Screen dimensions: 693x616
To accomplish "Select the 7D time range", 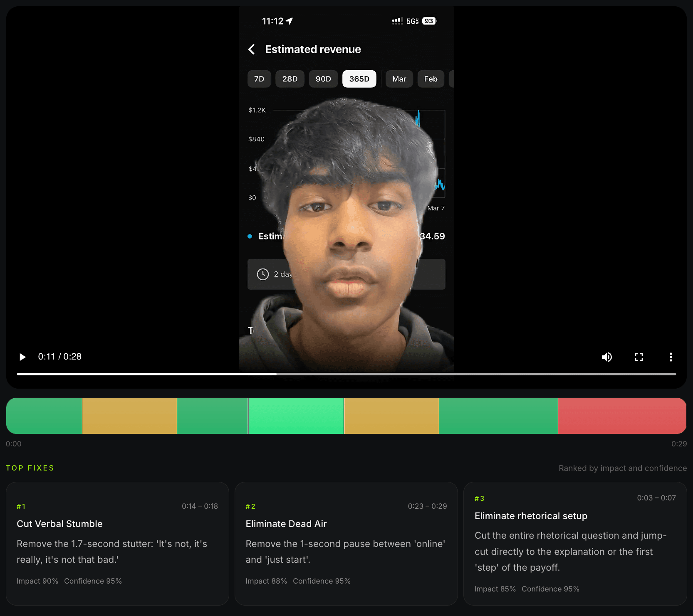I will pos(259,79).
